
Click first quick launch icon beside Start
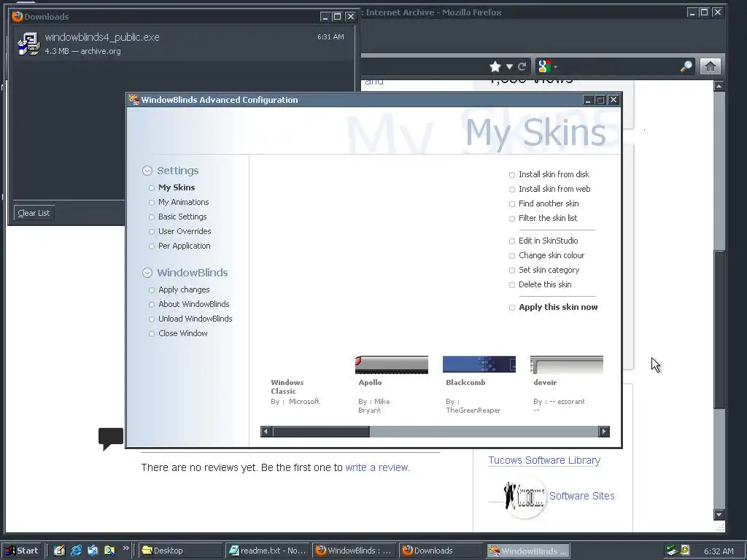click(59, 551)
